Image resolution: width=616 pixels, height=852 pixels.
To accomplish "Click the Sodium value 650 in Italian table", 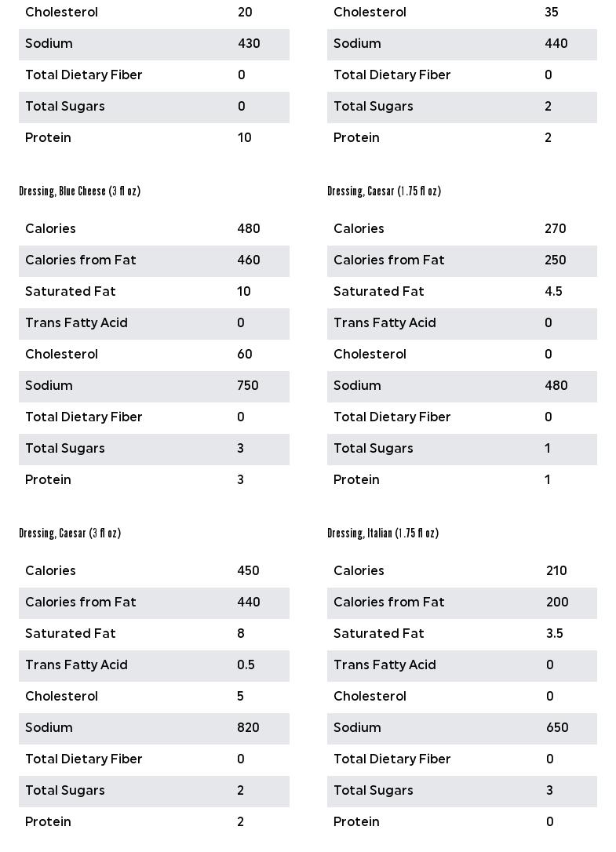I will (x=557, y=728).
